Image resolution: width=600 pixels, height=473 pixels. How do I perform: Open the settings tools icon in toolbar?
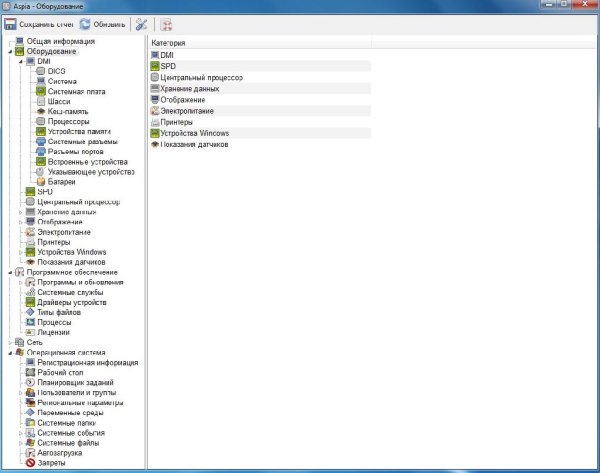(142, 24)
